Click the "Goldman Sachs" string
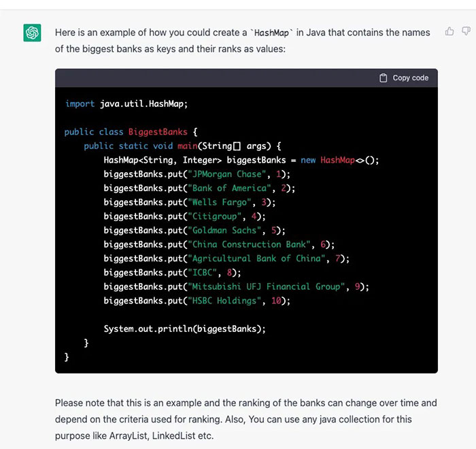The width and height of the screenshot is (476, 449). pos(226,231)
